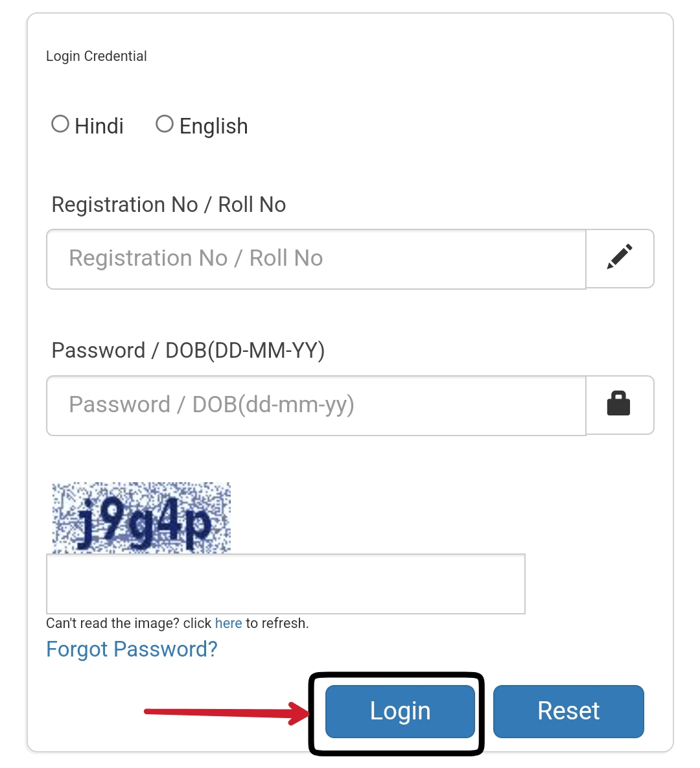700x768 pixels.
Task: Click the captcha graphic to inspect it
Action: click(x=140, y=517)
